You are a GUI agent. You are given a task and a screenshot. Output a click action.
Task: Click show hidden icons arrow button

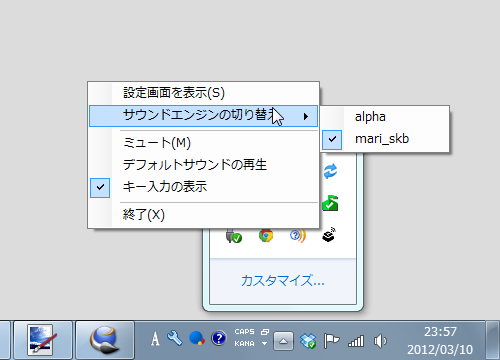tap(283, 341)
